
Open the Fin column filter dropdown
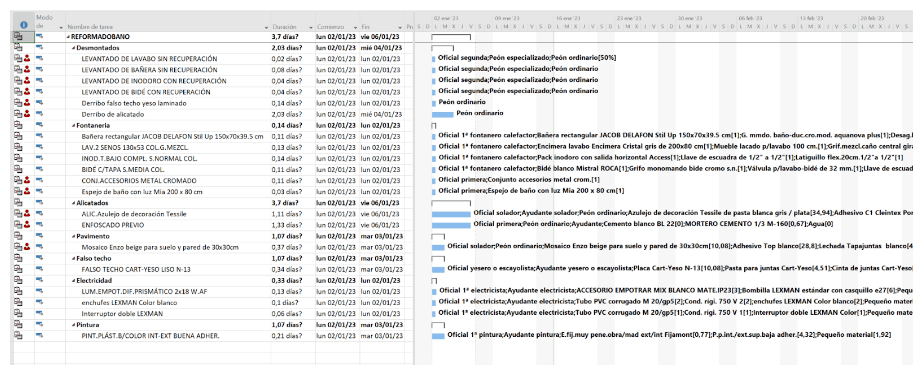400,28
